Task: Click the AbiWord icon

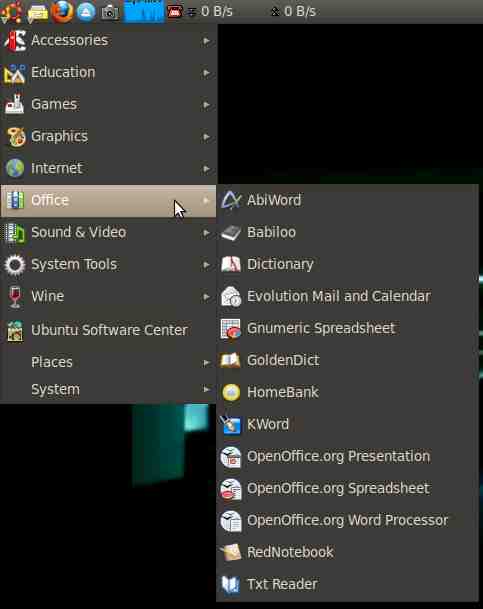Action: 231,200
